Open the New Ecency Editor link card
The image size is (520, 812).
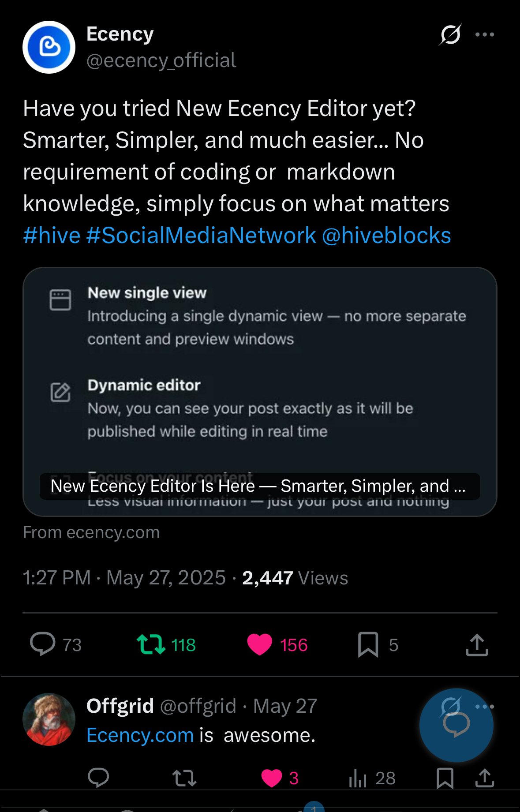pos(260,392)
